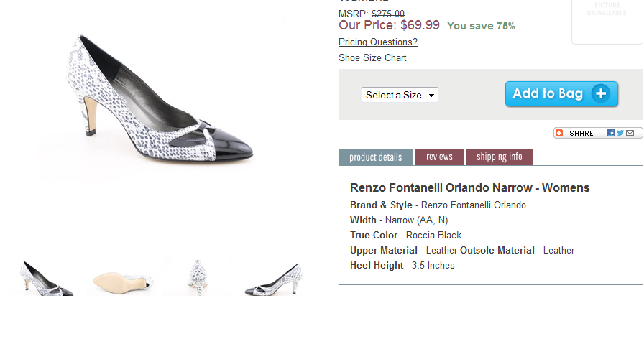
Task: Select the product details tab
Action: pos(375,157)
